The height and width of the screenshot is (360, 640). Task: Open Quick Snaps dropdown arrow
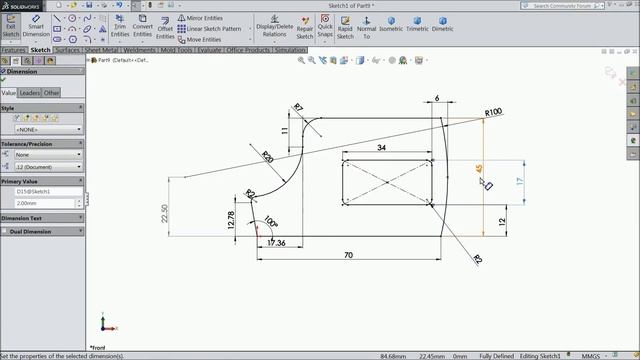coord(325,42)
